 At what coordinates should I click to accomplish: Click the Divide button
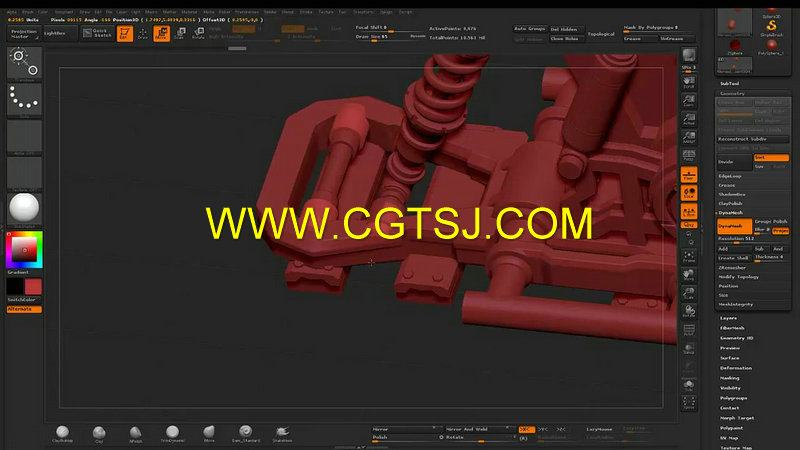[x=734, y=162]
